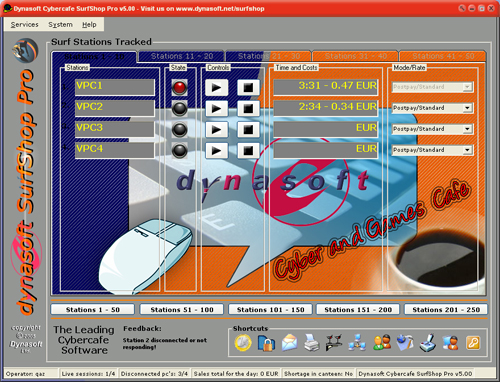Click the Dynasoft logo icon above the sidebar
Screen dimensions: 500x382
tap(25, 50)
